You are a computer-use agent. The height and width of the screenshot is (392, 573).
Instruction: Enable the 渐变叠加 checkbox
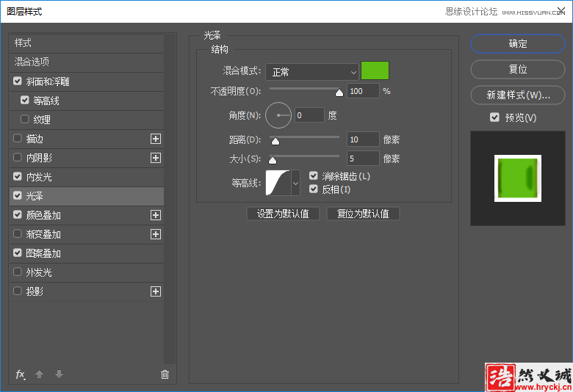(x=18, y=234)
